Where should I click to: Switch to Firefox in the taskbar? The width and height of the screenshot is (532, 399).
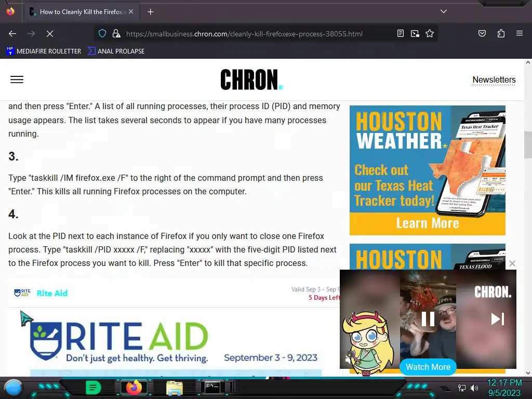(x=134, y=388)
